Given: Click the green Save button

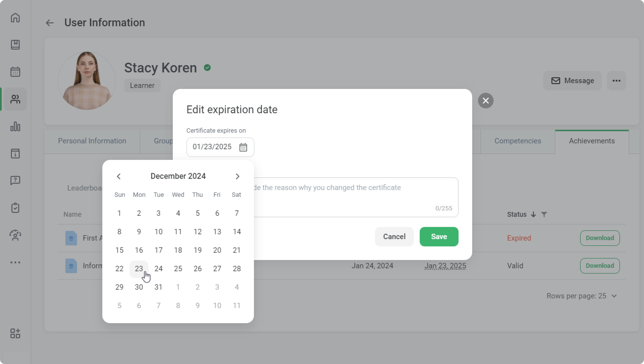Looking at the screenshot, I should 439,237.
